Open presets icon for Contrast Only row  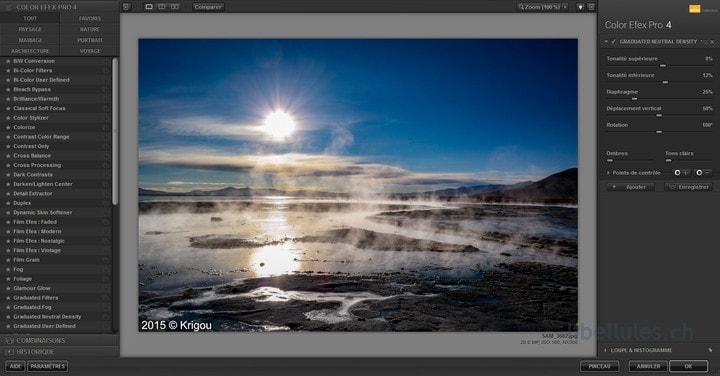[x=106, y=146]
